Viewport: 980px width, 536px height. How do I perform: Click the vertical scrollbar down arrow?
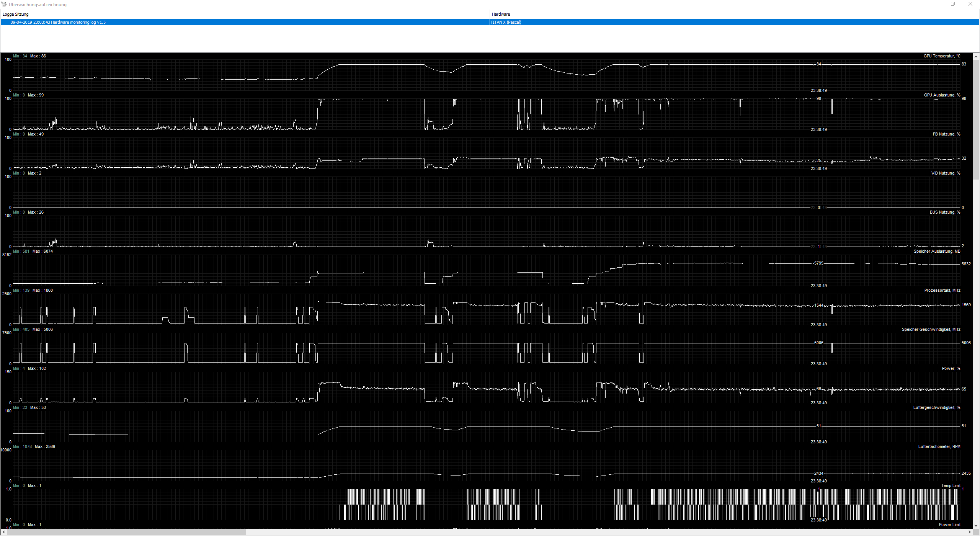[976, 525]
